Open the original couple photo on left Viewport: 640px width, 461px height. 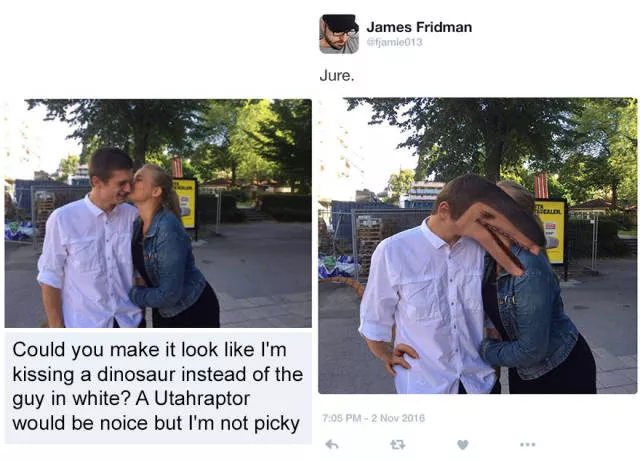pyautogui.click(x=158, y=213)
